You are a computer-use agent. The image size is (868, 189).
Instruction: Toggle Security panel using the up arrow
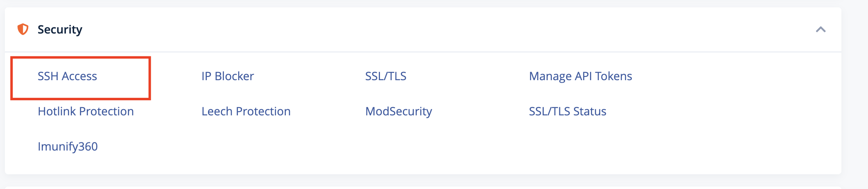pos(821,29)
